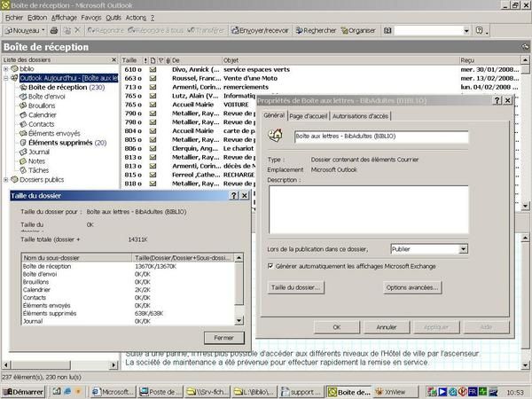Open Éléments envoyés folder
The height and width of the screenshot is (399, 532).
(54, 133)
